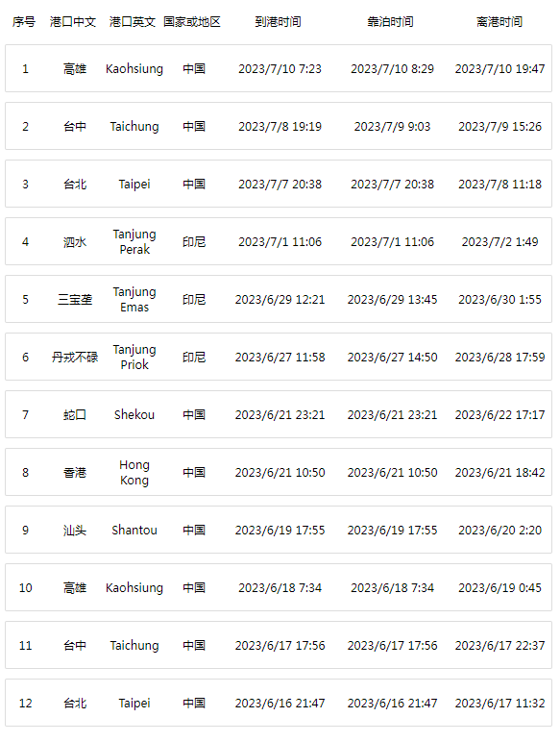Screen dimensions: 560x742
Task: Click 印尼 in the 泗水 row
Action: click(x=194, y=242)
